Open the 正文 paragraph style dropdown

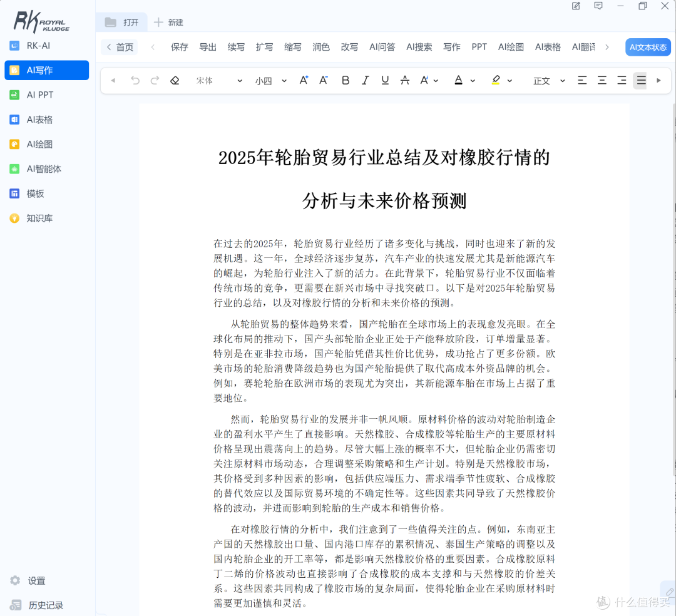pyautogui.click(x=549, y=81)
